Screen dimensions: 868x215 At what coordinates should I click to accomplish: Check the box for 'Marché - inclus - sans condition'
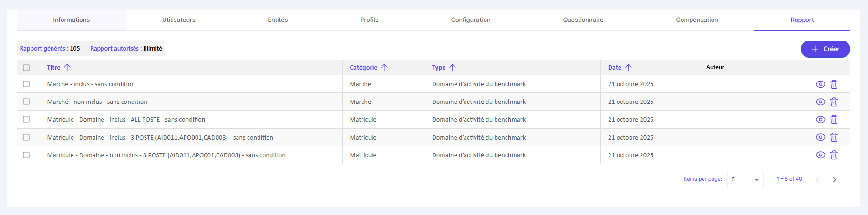pos(26,84)
